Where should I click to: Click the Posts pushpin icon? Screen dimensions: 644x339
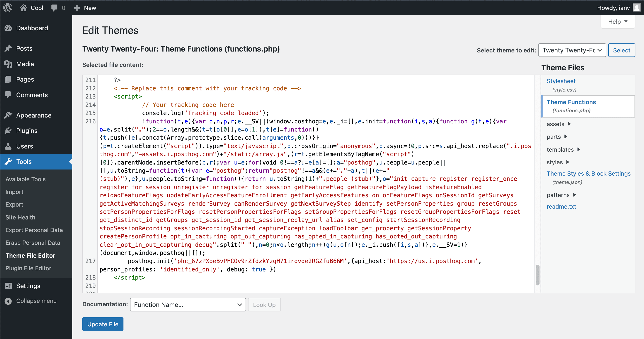click(8, 48)
